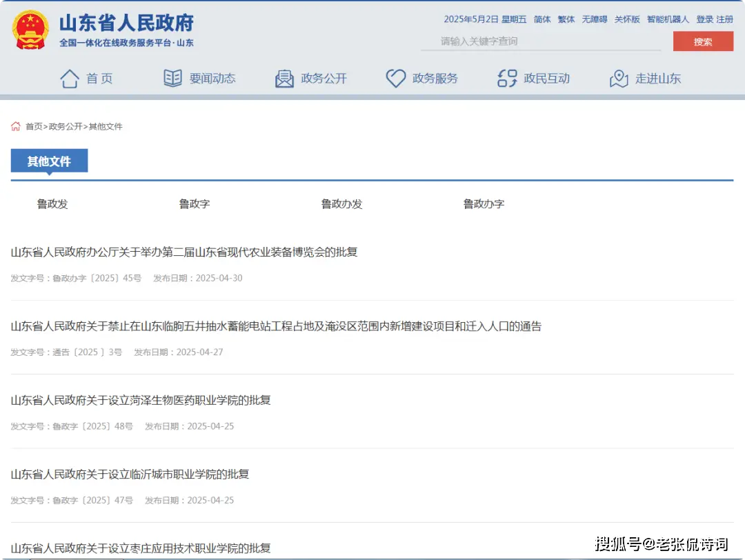Open the 要闻动态 navigation item

(x=212, y=79)
